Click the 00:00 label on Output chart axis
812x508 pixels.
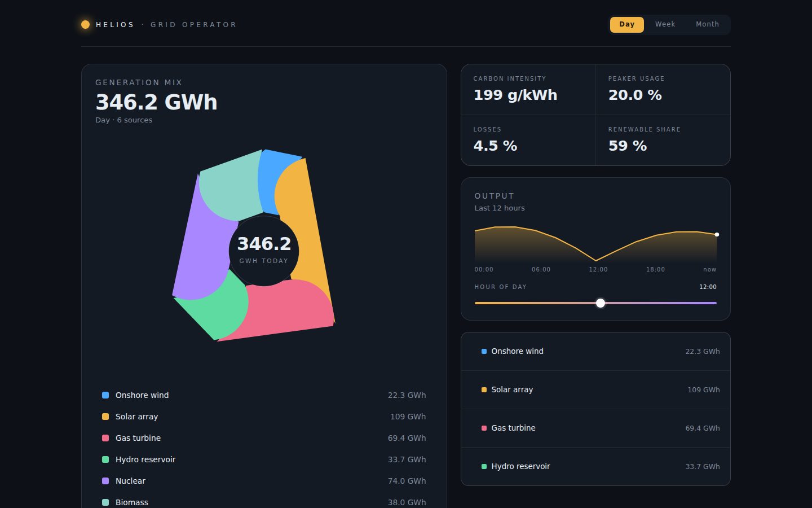click(x=484, y=269)
